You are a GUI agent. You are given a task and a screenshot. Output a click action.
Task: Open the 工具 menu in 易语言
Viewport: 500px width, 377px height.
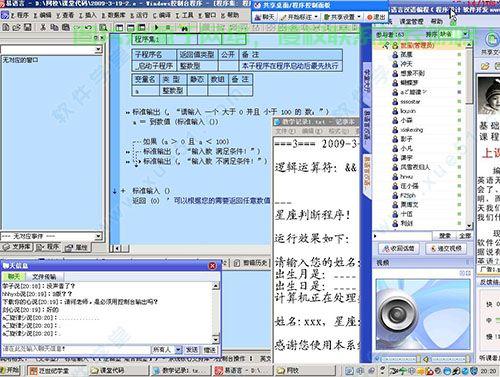click(x=185, y=15)
